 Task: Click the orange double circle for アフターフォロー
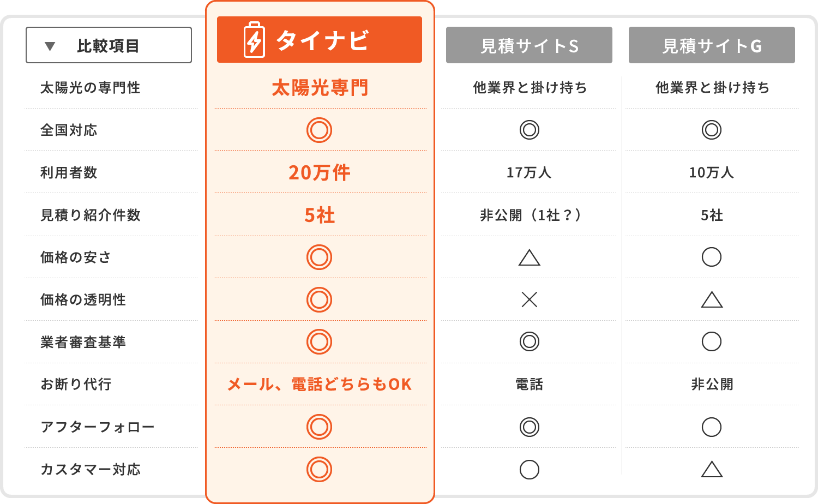[319, 427]
